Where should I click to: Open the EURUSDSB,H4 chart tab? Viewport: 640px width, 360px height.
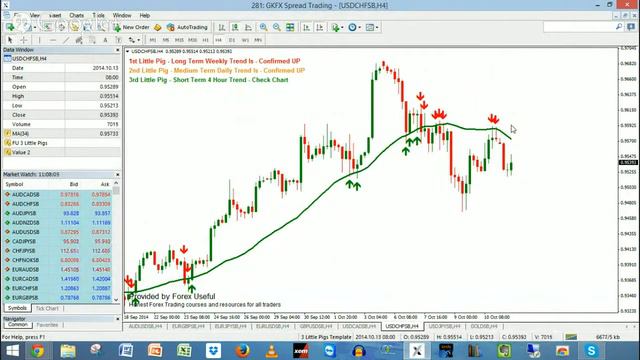(x=272, y=326)
